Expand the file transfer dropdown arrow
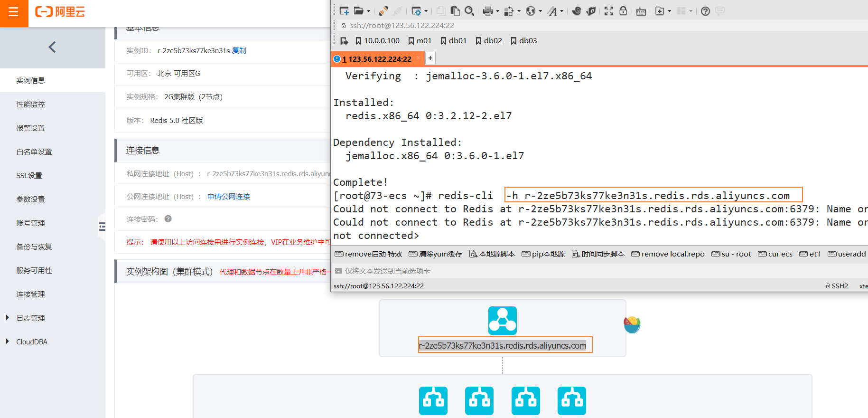This screenshot has height=418, width=868. click(x=519, y=11)
